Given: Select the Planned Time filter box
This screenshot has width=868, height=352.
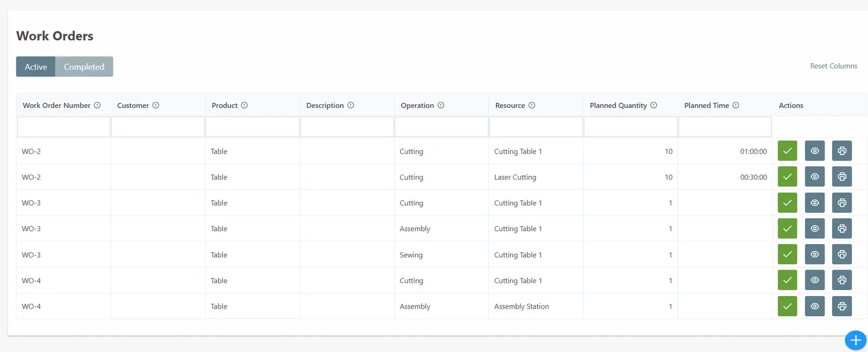Looking at the screenshot, I should (x=725, y=127).
